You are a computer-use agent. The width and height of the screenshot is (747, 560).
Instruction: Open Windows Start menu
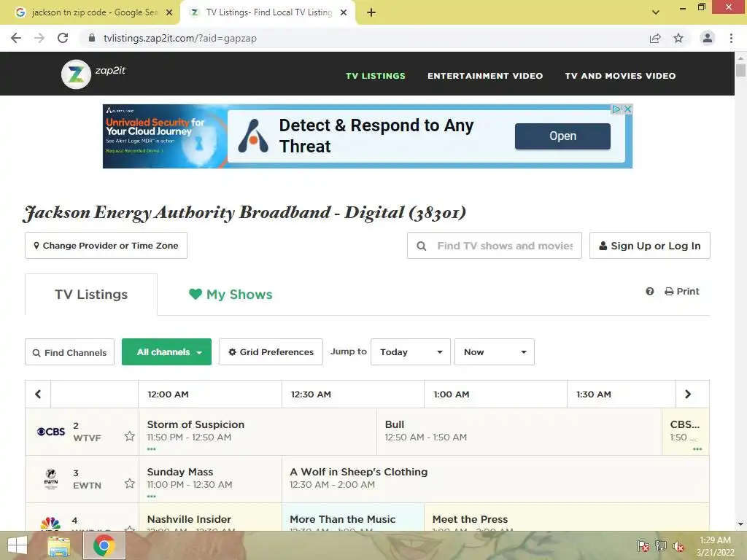18,545
